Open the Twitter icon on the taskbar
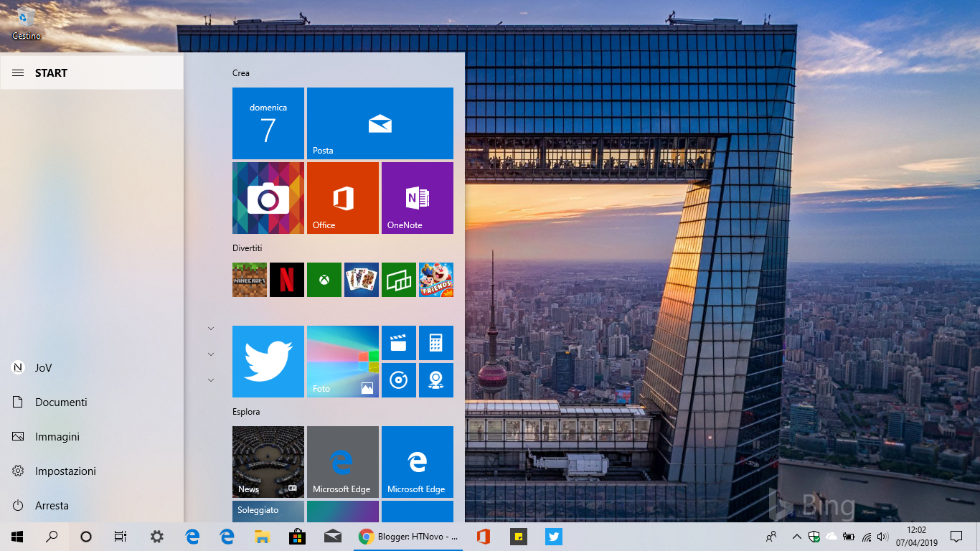 [x=553, y=537]
